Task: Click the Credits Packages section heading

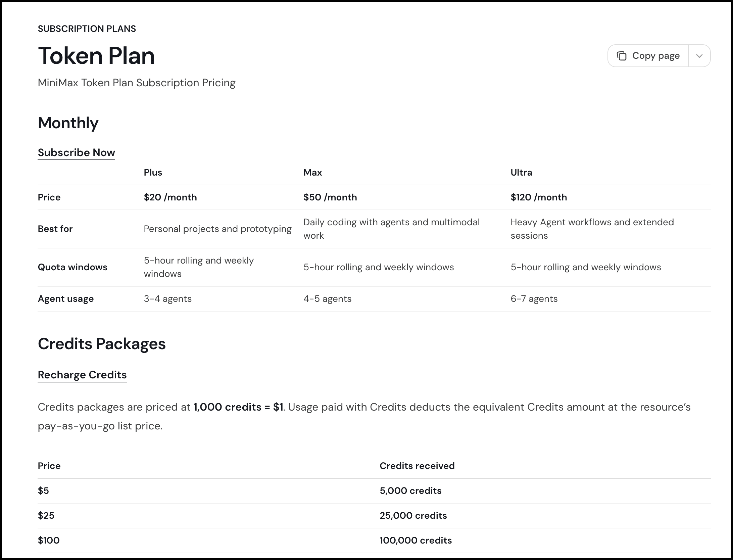Action: [102, 344]
